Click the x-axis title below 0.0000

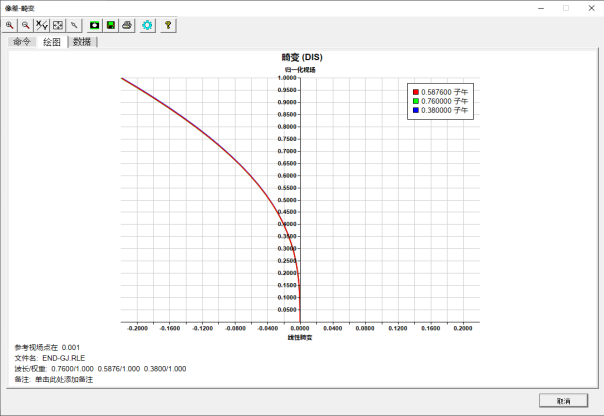tap(300, 338)
